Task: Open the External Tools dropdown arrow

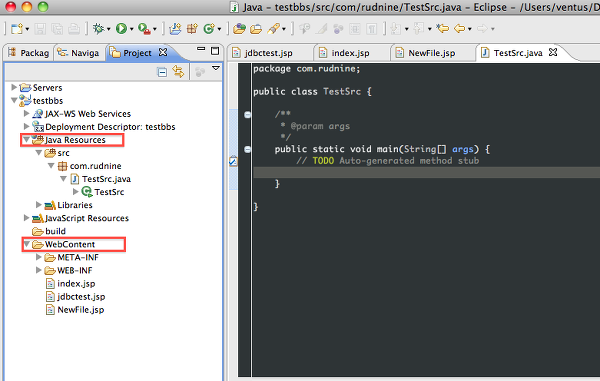Action: pos(155,29)
